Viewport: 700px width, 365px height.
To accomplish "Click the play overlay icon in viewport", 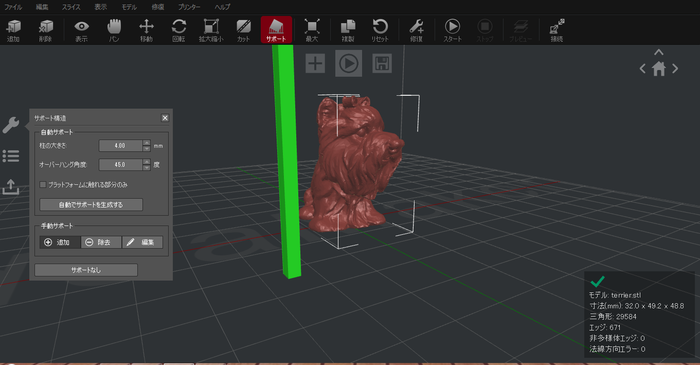I will pyautogui.click(x=349, y=63).
